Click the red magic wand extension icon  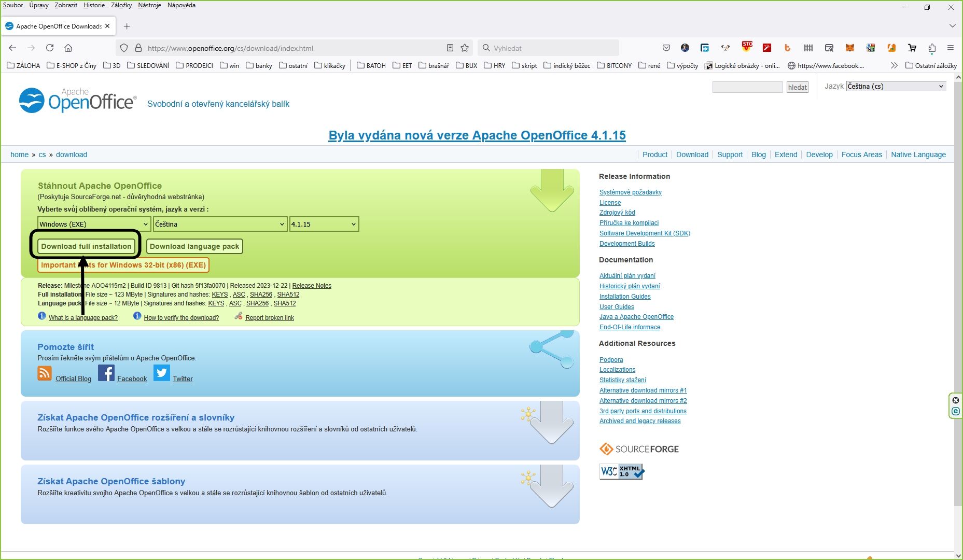pos(767,48)
